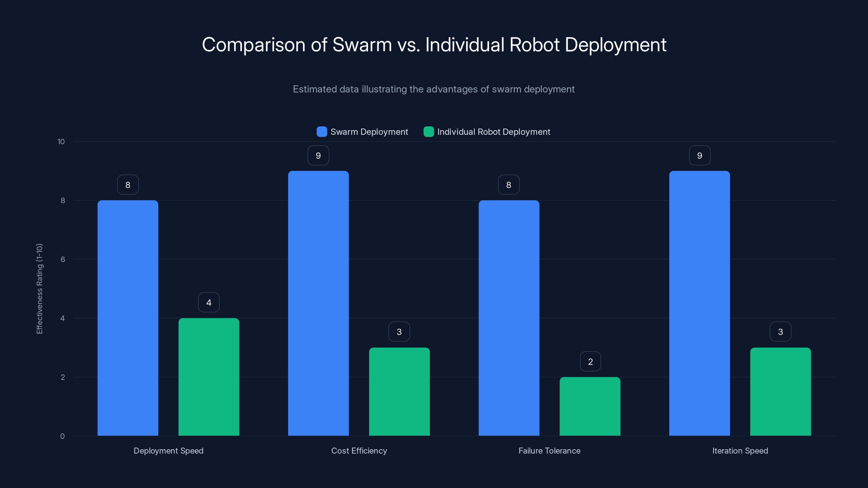Click the green Individual Robot Deployment legend swatch

click(x=429, y=132)
